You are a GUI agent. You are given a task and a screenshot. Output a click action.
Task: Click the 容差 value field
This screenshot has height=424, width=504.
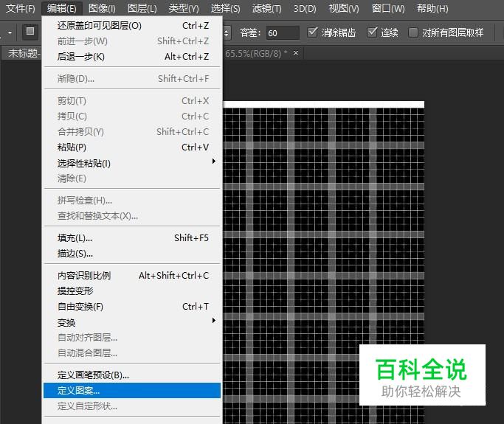click(x=283, y=32)
